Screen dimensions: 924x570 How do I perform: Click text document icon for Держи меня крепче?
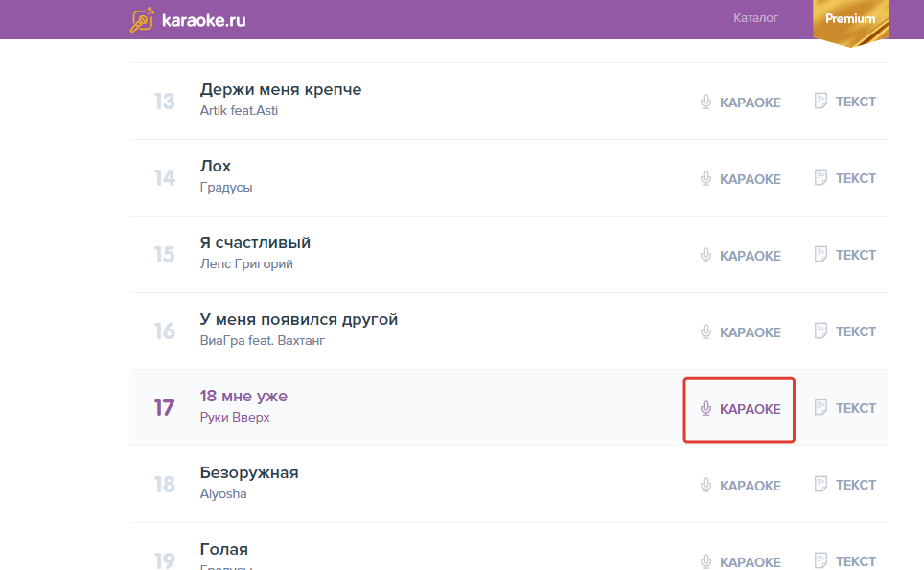(x=820, y=101)
